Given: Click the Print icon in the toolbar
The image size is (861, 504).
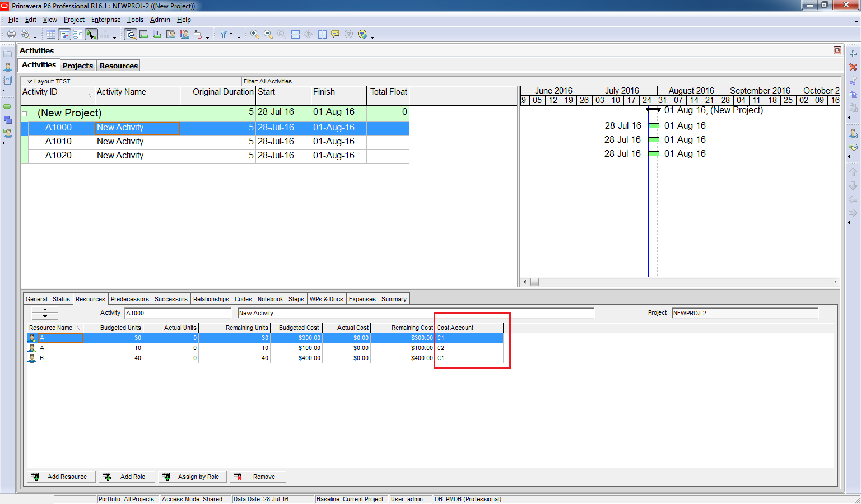Looking at the screenshot, I should (x=11, y=34).
